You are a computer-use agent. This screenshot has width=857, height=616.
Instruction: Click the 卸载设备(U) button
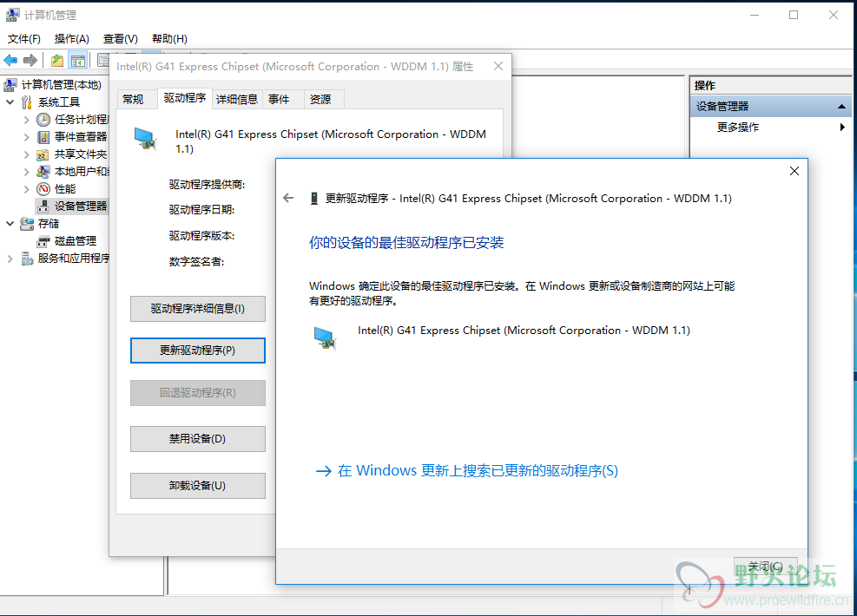[x=198, y=486]
